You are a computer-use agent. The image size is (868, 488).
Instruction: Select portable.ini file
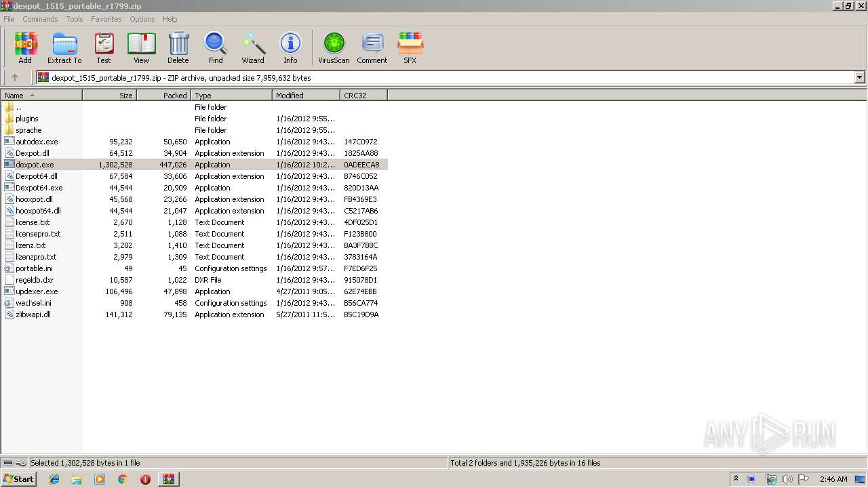click(x=34, y=268)
